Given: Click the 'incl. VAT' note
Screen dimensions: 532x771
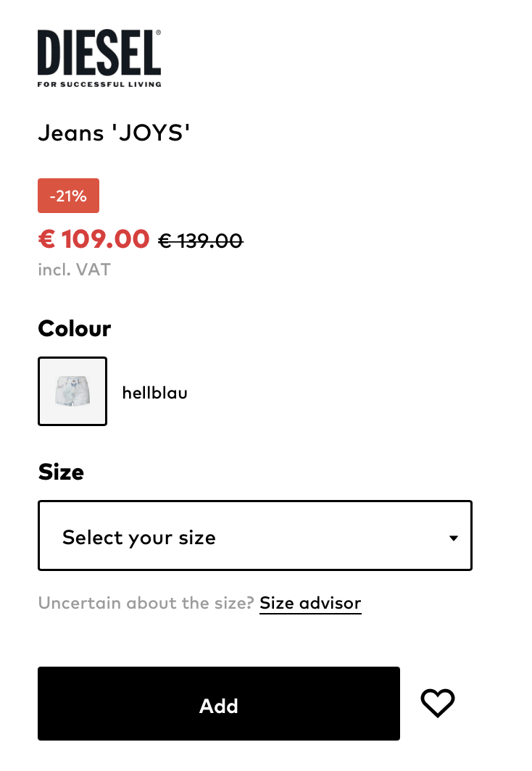Looking at the screenshot, I should pos(74,270).
